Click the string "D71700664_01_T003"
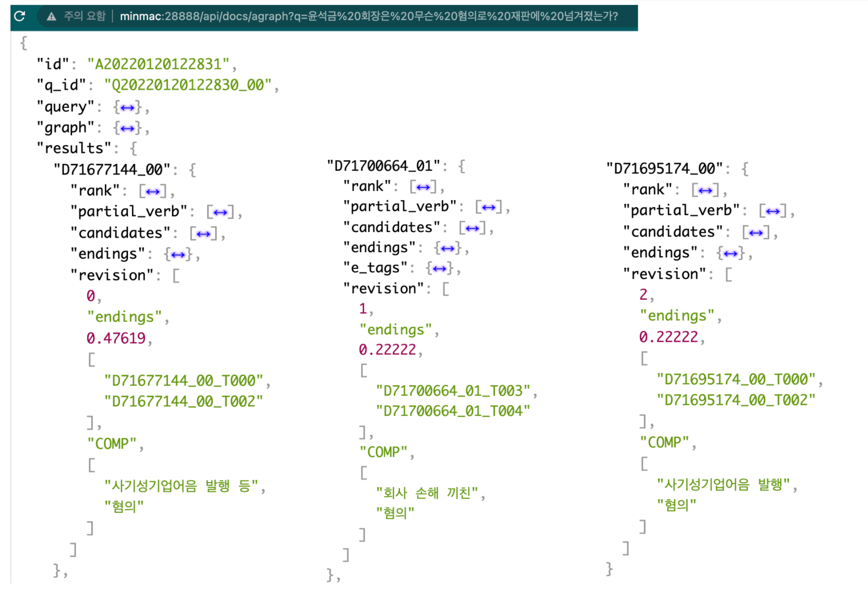868x589 pixels. tap(453, 391)
